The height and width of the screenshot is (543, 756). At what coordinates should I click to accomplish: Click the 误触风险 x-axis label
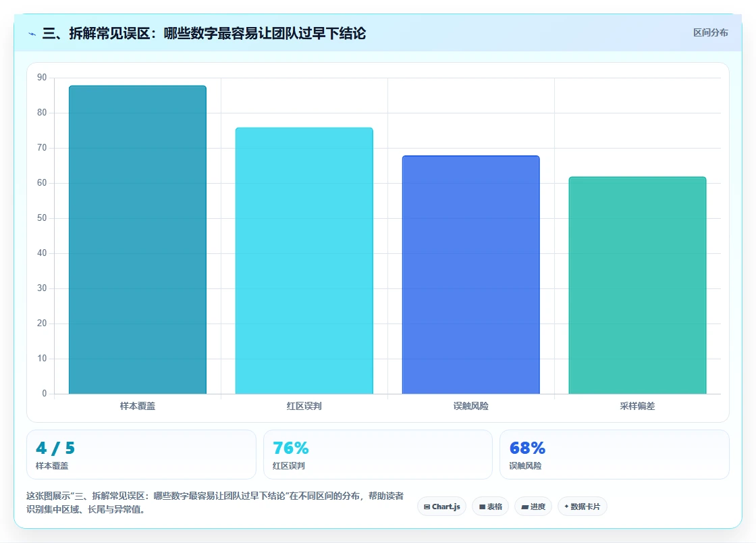[x=471, y=406]
